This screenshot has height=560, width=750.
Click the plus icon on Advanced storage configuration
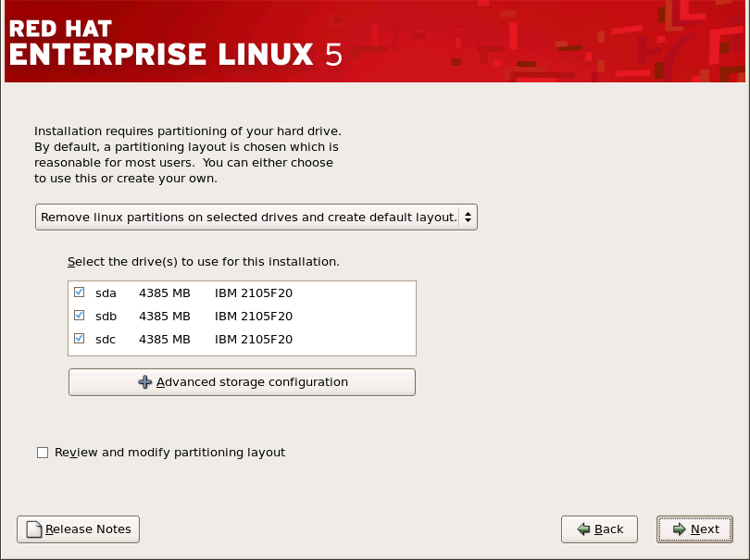point(146,381)
